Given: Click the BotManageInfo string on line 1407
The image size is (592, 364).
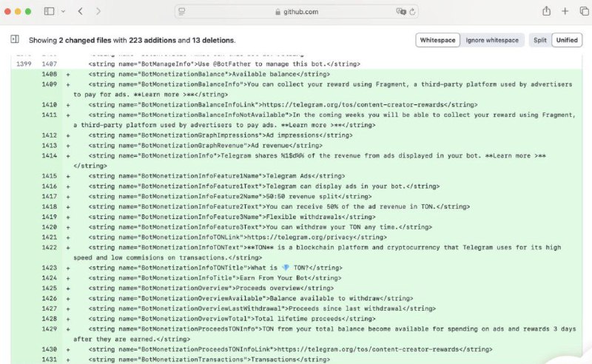Looking at the screenshot, I should click(x=224, y=64).
